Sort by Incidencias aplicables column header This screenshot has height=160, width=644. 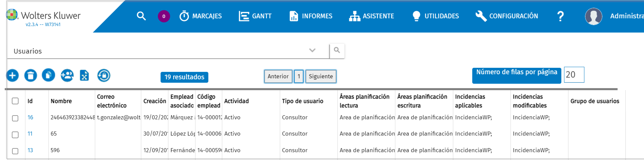470,101
